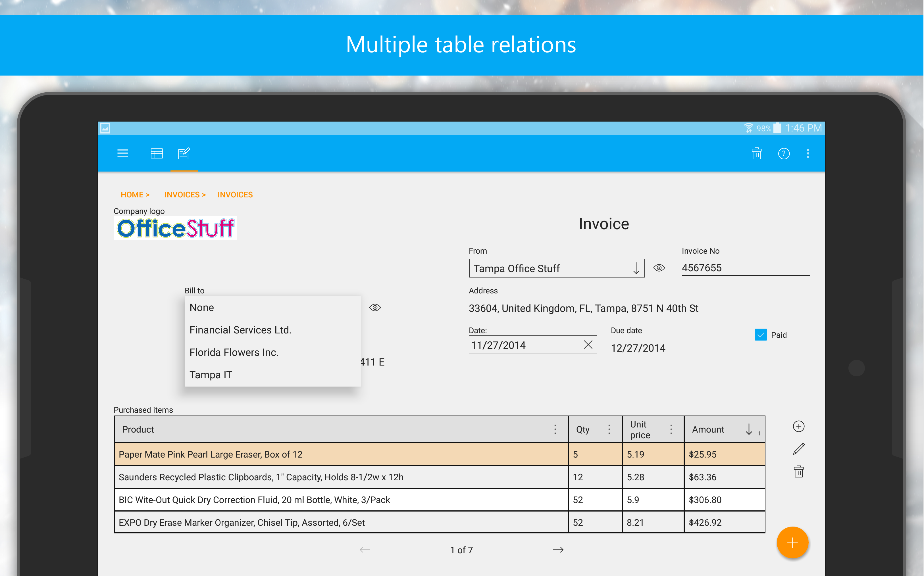Screen dimensions: 924x576
Task: Delete record with toolbar trash icon
Action: click(756, 154)
